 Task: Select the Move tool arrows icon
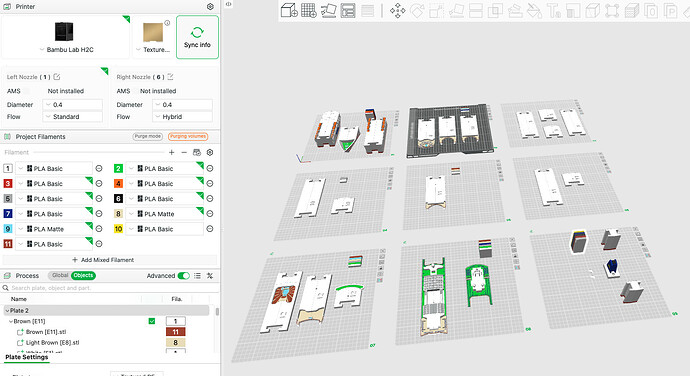397,11
